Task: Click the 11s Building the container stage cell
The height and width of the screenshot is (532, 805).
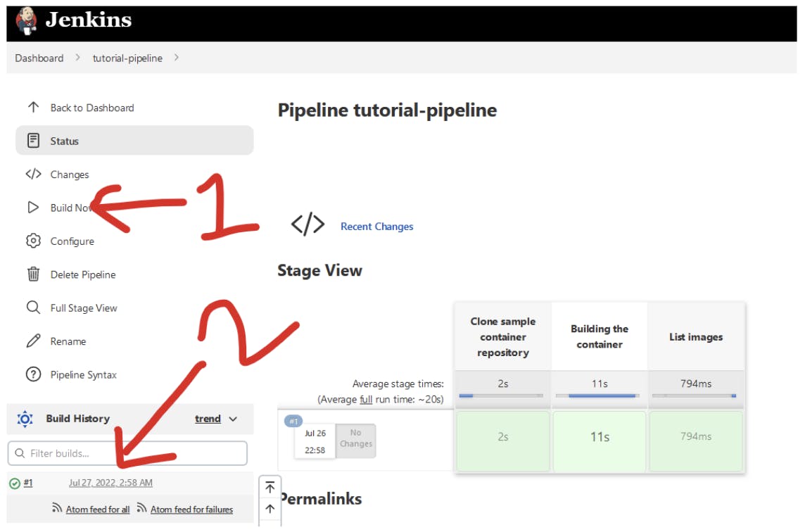Action: (x=600, y=437)
